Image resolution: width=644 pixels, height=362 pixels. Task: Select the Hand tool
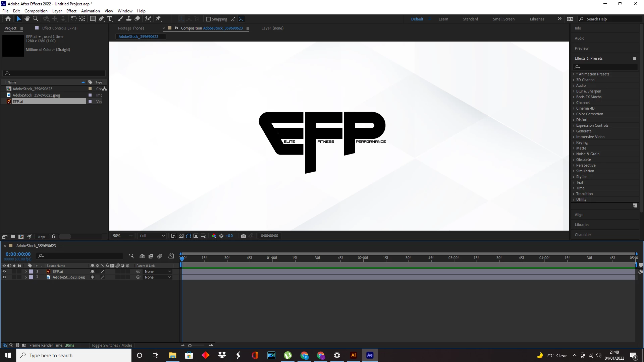click(x=27, y=19)
